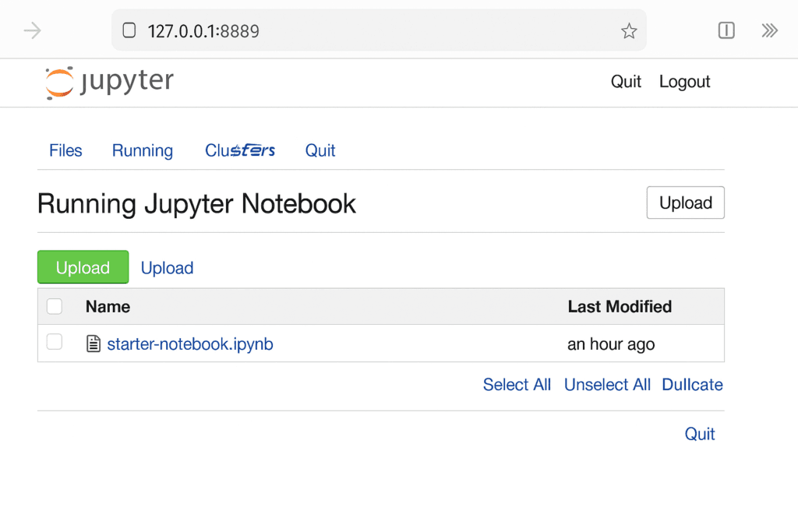The image size is (798, 532).
Task: Click the bottom Quit link
Action: click(700, 434)
